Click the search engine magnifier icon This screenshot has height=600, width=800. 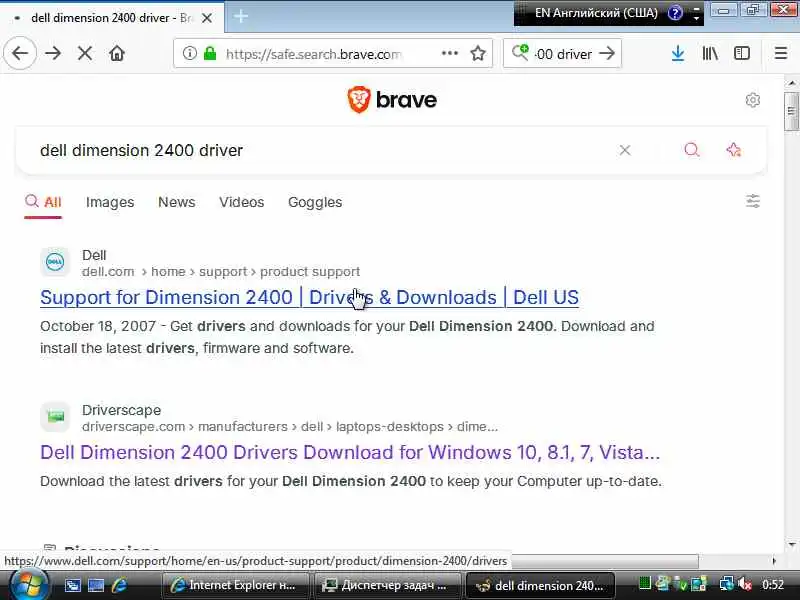520,52
